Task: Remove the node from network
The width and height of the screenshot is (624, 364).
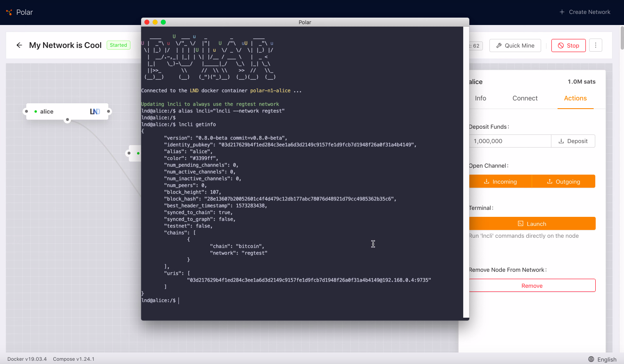Action: coord(532,286)
